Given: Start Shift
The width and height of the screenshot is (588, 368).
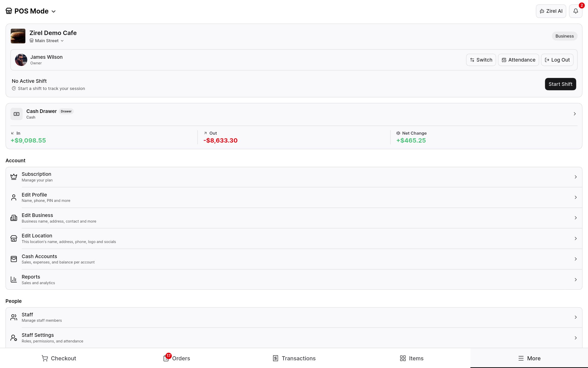Looking at the screenshot, I should point(560,84).
